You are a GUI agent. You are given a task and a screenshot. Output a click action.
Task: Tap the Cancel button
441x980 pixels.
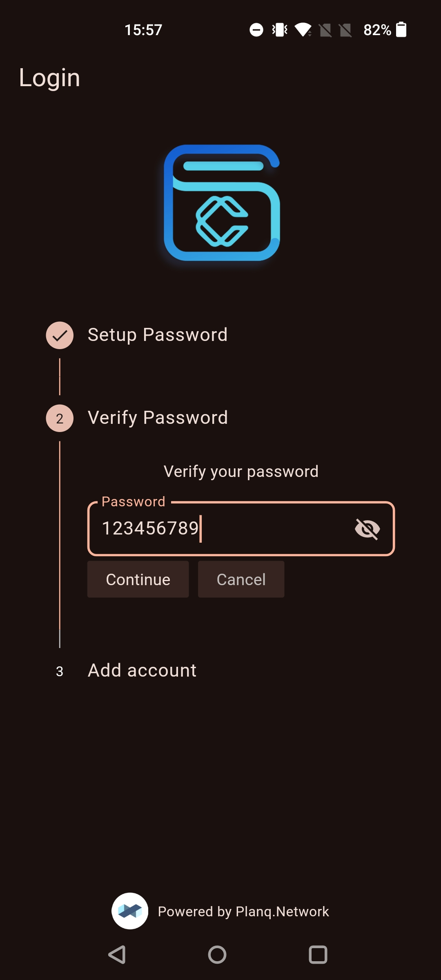pos(241,579)
